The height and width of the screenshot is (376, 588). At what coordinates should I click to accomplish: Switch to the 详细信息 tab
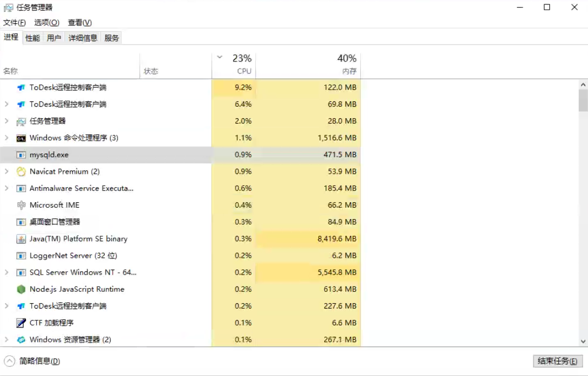click(x=83, y=38)
